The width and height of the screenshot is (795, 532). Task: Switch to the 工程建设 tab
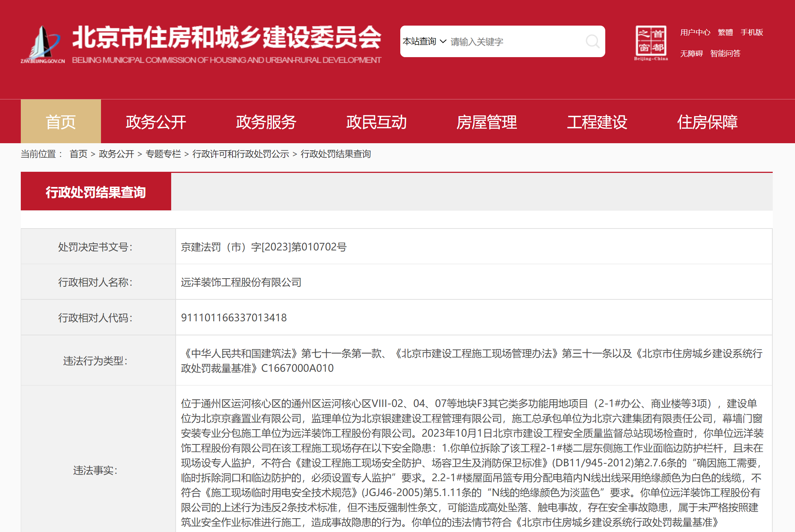[597, 121]
